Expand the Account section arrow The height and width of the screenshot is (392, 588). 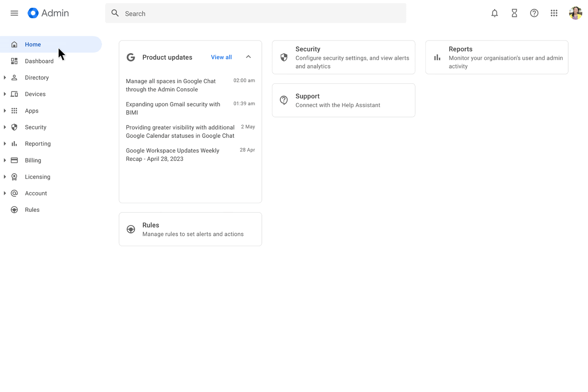5,193
